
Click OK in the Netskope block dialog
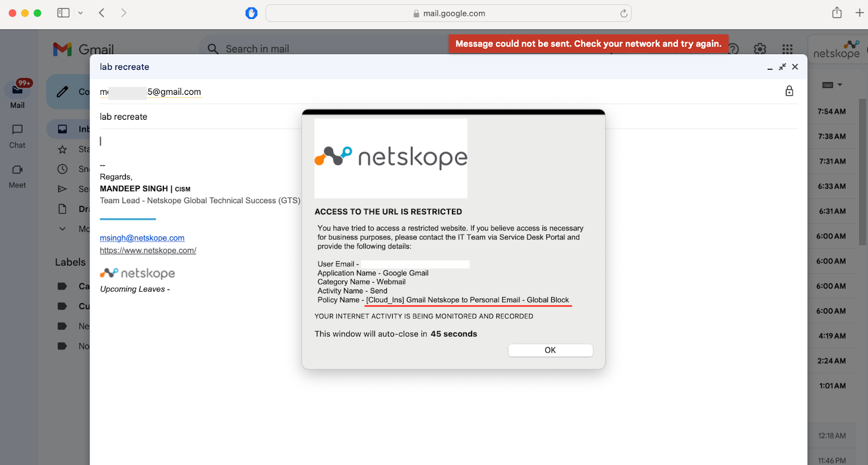click(x=550, y=350)
